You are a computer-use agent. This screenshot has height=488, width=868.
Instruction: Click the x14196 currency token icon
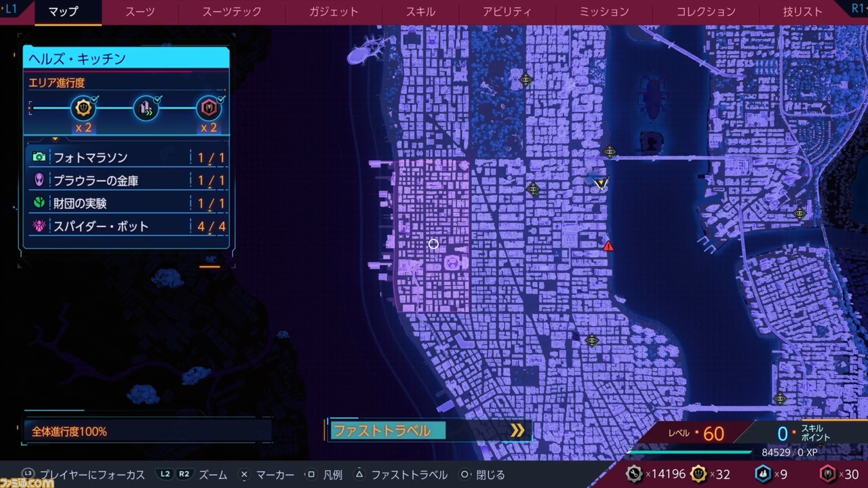pyautogui.click(x=633, y=474)
